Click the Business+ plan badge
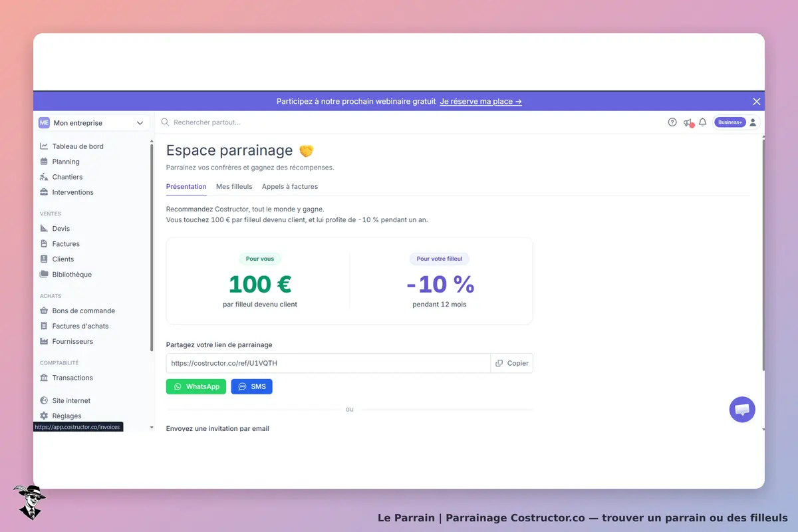 click(x=730, y=122)
